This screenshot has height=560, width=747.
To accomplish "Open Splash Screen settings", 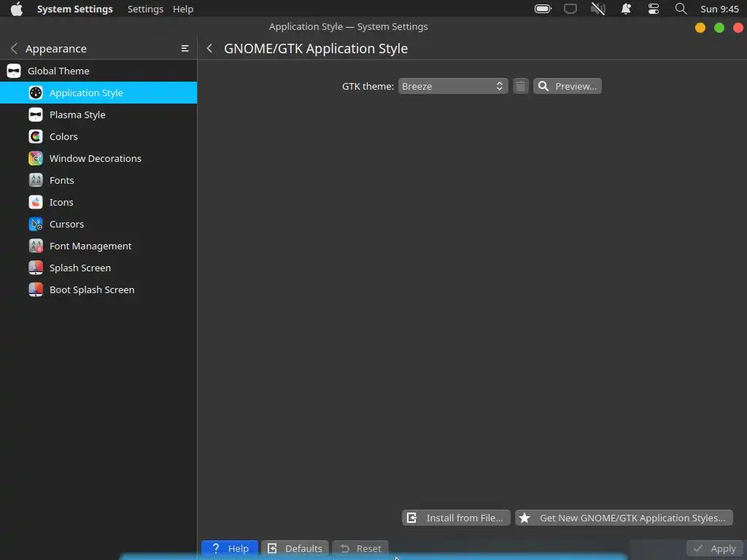I will (x=98, y=268).
